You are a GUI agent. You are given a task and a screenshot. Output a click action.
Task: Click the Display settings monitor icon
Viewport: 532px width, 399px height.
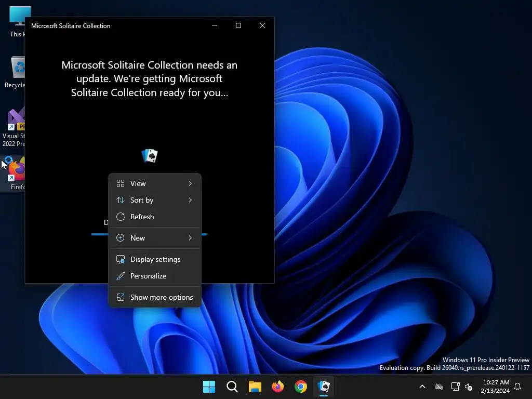121,260
